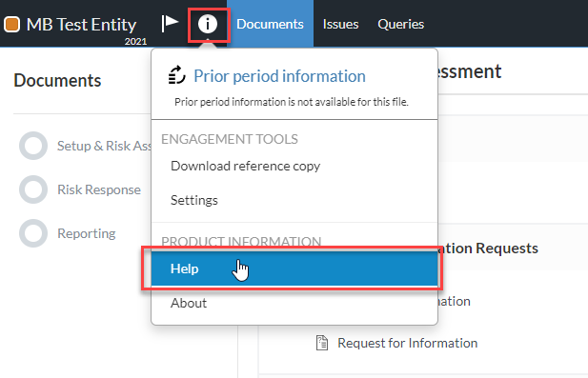This screenshot has height=378, width=588.
Task: Switch to the Issues tab
Action: click(340, 24)
